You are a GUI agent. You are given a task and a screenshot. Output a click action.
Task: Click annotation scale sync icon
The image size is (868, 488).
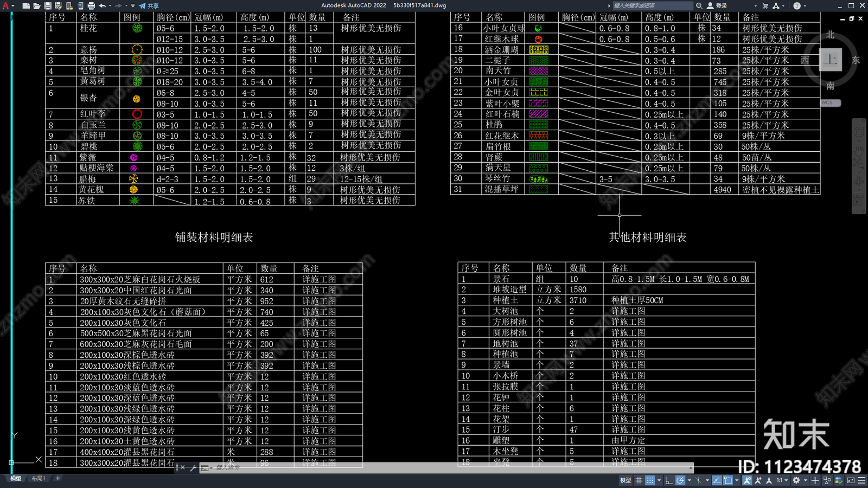pyautogui.click(x=769, y=480)
